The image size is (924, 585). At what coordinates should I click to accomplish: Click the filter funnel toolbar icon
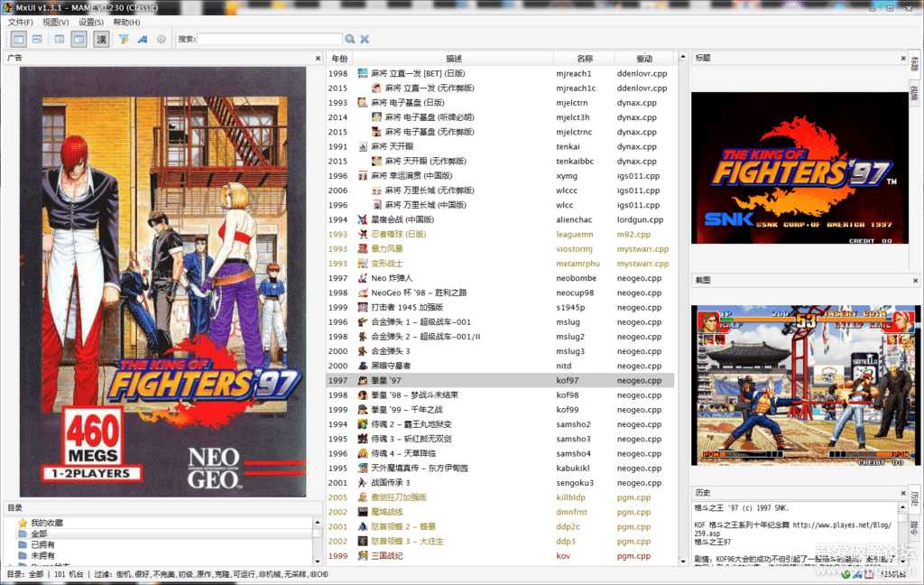pos(124,39)
